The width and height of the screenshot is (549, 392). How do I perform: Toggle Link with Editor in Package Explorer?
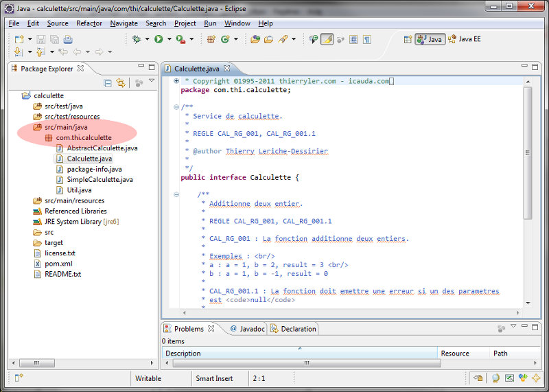coord(121,83)
